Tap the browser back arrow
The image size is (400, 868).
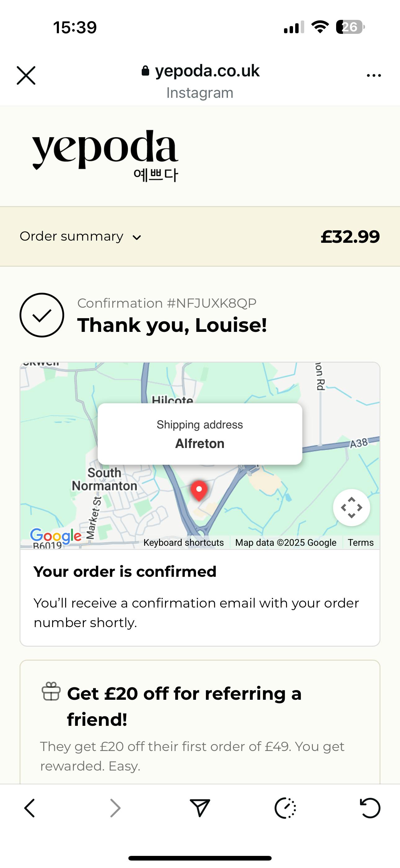30,808
